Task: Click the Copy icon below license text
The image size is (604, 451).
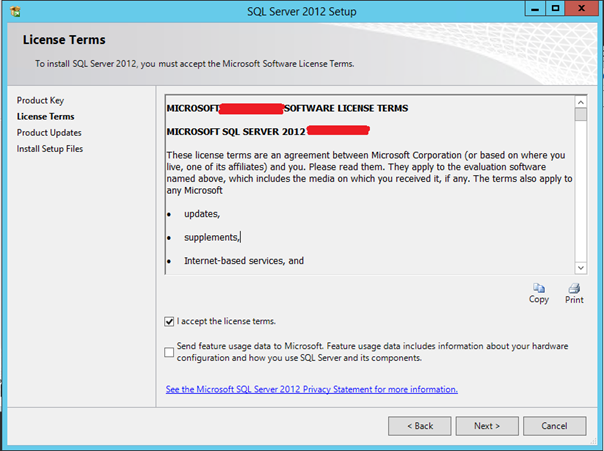Action: pos(539,290)
